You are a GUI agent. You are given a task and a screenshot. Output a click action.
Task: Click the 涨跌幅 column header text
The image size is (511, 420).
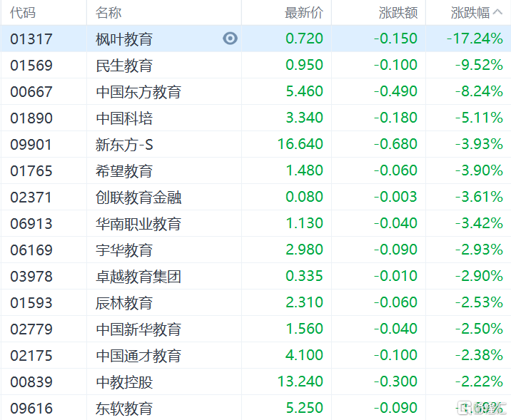470,13
